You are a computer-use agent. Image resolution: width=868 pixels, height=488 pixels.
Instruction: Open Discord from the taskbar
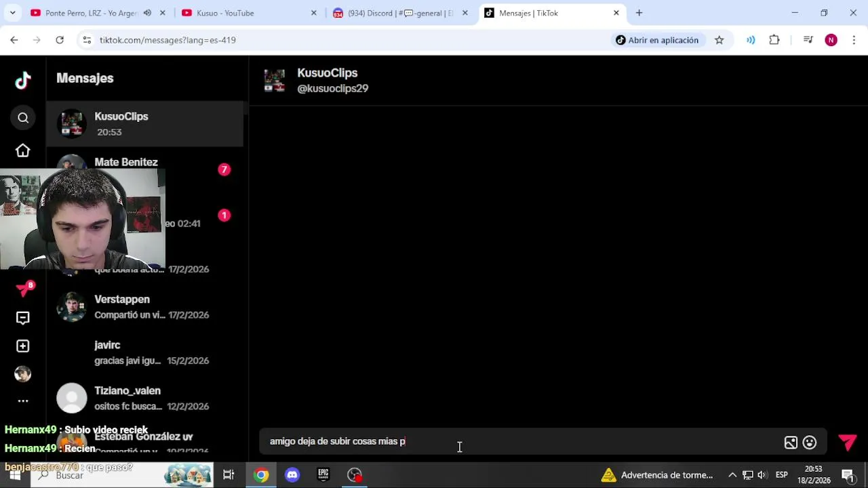tap(292, 475)
